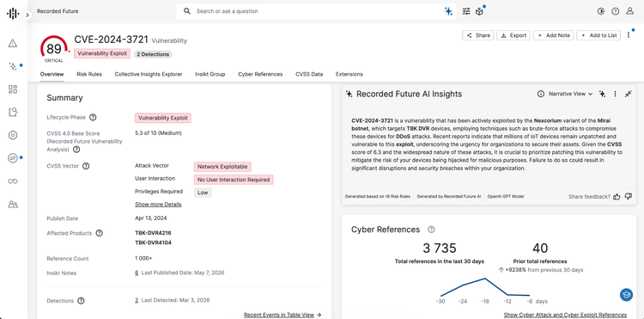Open the alerts triangle sidebar icon
This screenshot has width=644, height=319.
(13, 43)
